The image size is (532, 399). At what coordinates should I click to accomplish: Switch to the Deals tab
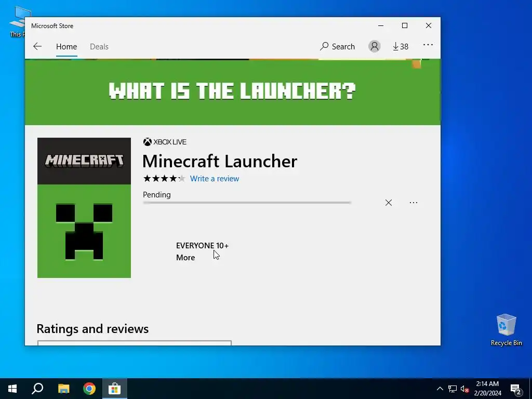pyautogui.click(x=99, y=46)
